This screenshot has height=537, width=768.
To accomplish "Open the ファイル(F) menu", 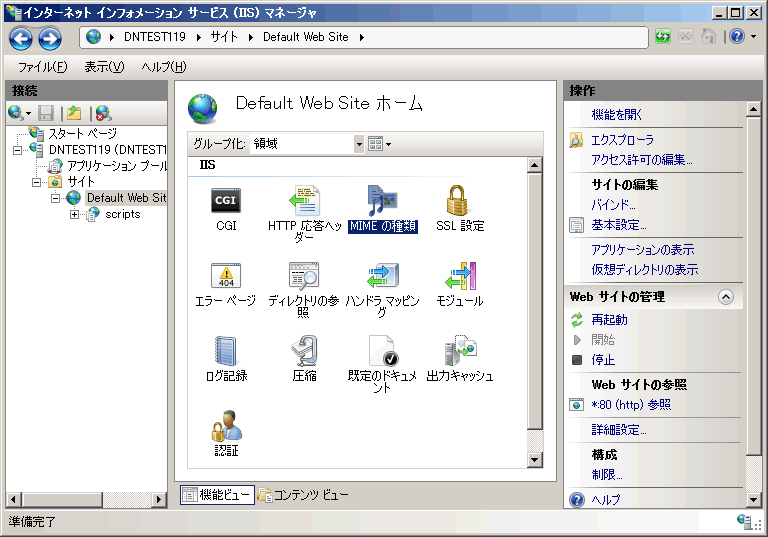I will (43, 67).
